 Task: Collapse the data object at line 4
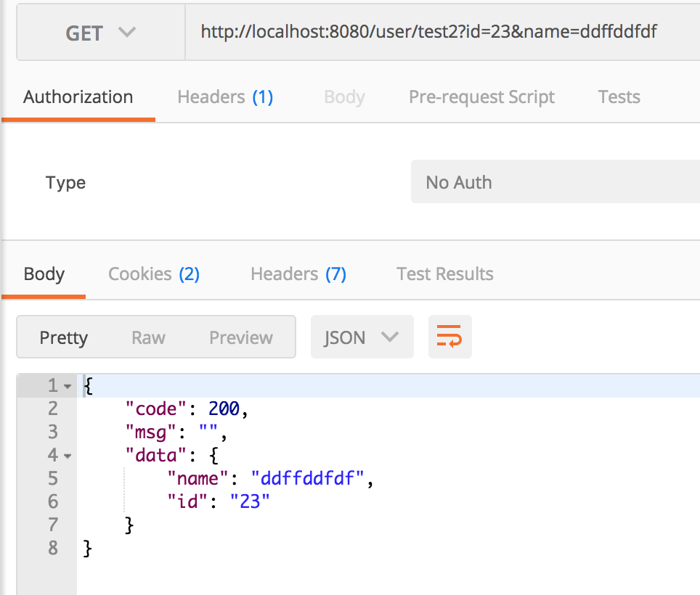(x=68, y=456)
